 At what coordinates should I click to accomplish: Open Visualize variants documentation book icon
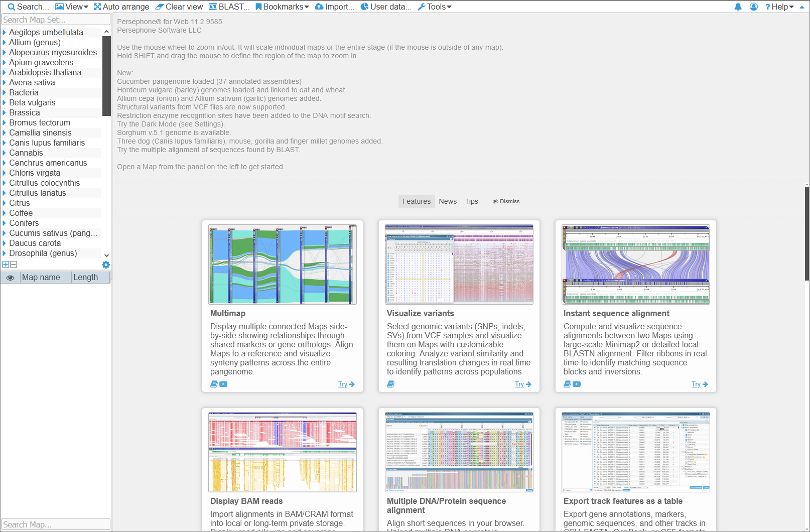390,384
